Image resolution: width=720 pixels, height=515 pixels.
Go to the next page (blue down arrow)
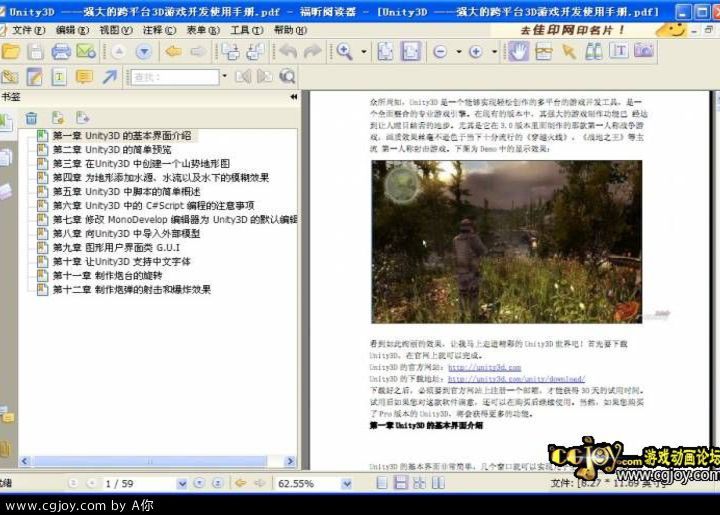point(144,51)
